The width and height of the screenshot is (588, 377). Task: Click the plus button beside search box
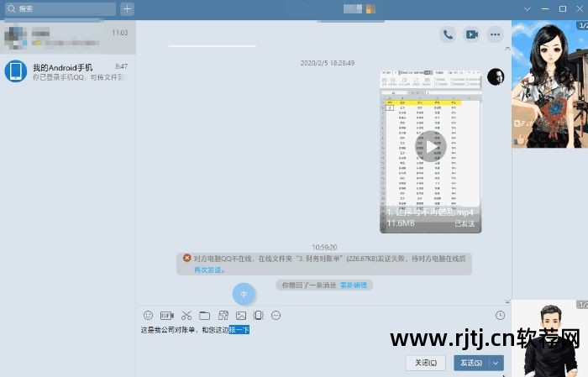coord(128,9)
